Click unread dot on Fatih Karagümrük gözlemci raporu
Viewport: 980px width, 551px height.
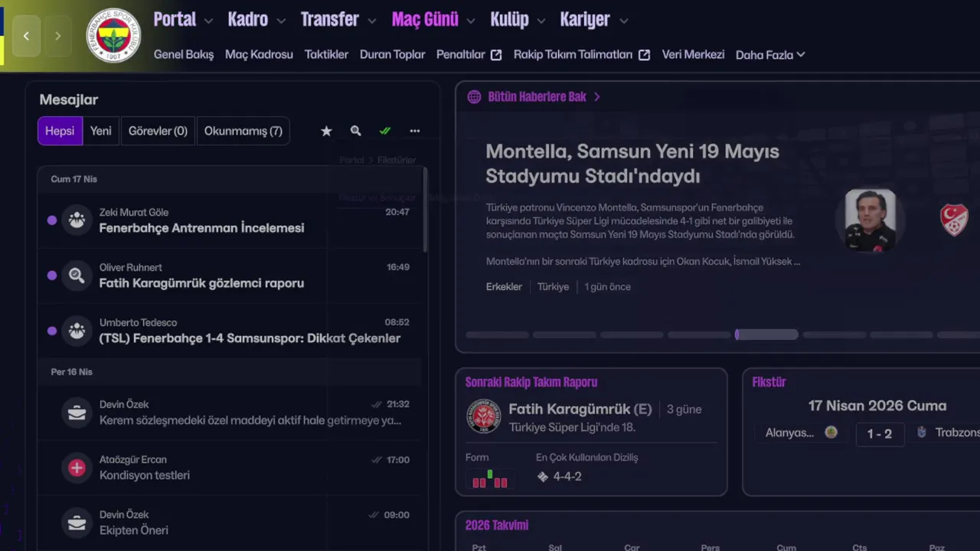(52, 275)
